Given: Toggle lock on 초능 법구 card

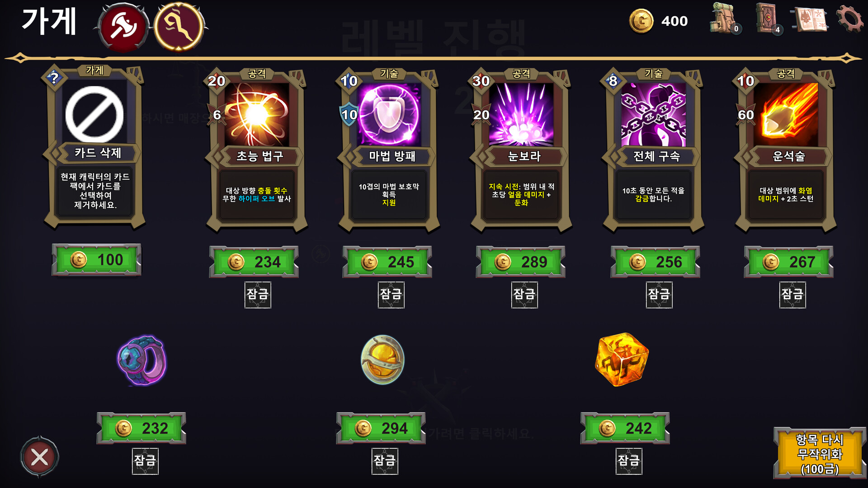Looking at the screenshot, I should 258,295.
